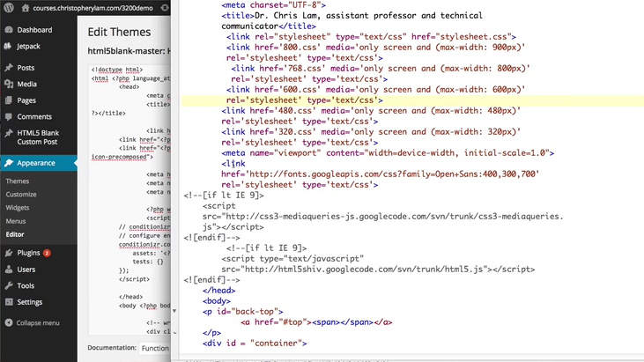The width and height of the screenshot is (644, 362).
Task: Click the <body> tag line
Action: [x=217, y=301]
